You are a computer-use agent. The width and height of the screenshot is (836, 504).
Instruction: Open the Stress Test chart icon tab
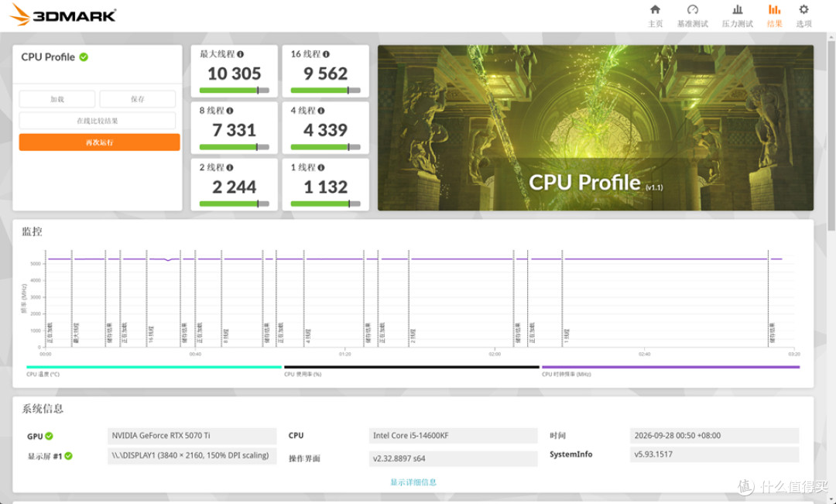[738, 9]
